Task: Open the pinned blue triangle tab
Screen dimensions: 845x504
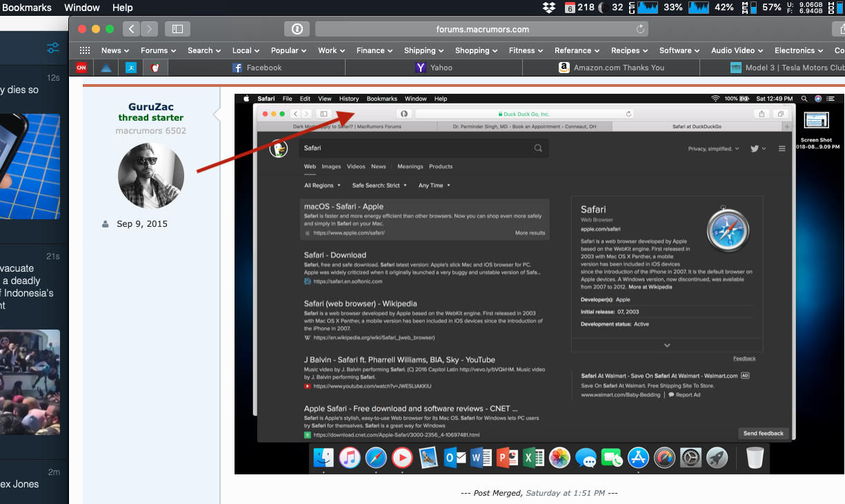Action: 106,68
